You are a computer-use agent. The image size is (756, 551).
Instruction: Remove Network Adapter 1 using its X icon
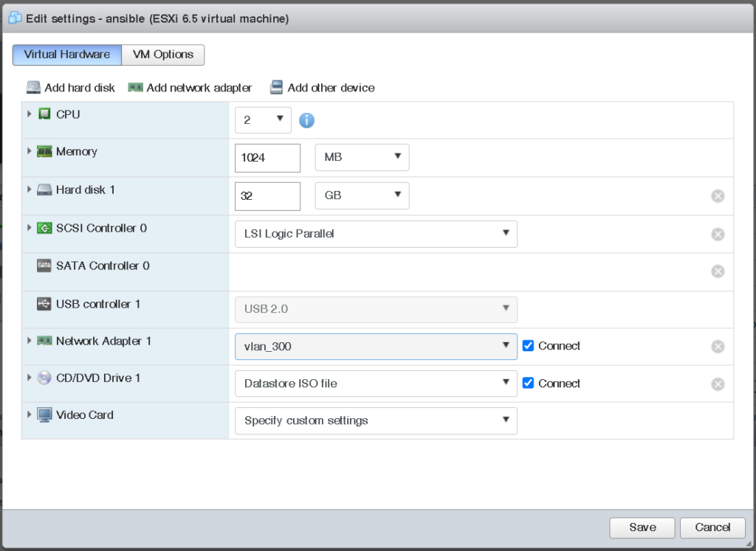[x=718, y=346]
